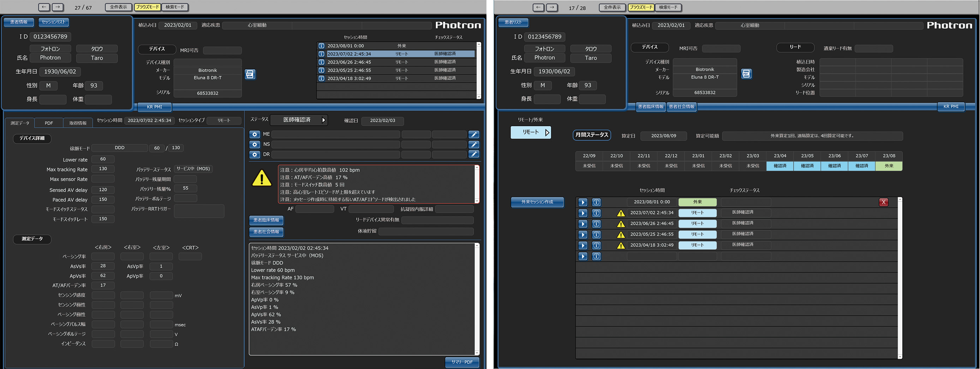Open info icon for 2023/08/01 session, left list
This screenshot has width=980, height=369.
[322, 46]
